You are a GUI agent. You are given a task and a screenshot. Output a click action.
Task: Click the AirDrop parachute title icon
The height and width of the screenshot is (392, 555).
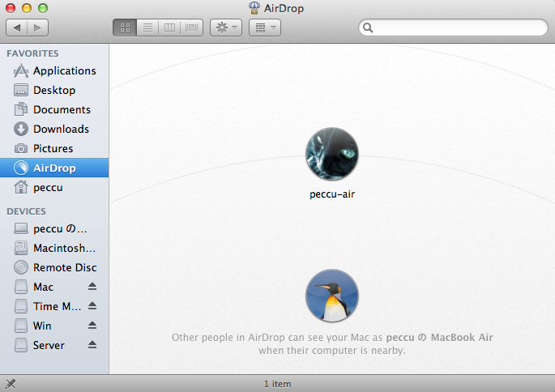[254, 8]
